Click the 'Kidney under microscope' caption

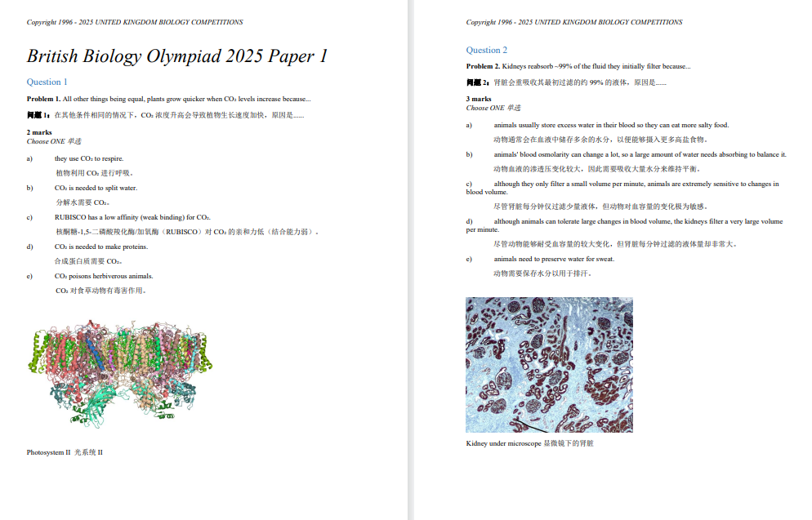tap(529, 443)
